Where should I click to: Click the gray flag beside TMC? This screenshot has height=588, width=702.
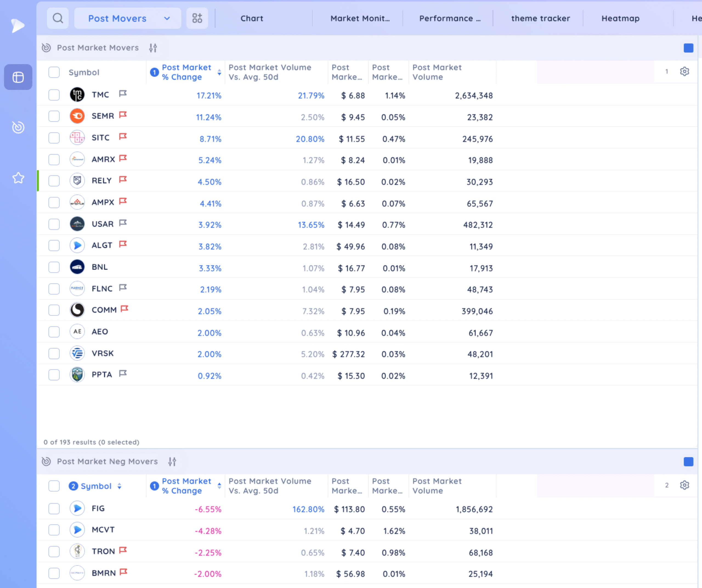[x=123, y=94]
